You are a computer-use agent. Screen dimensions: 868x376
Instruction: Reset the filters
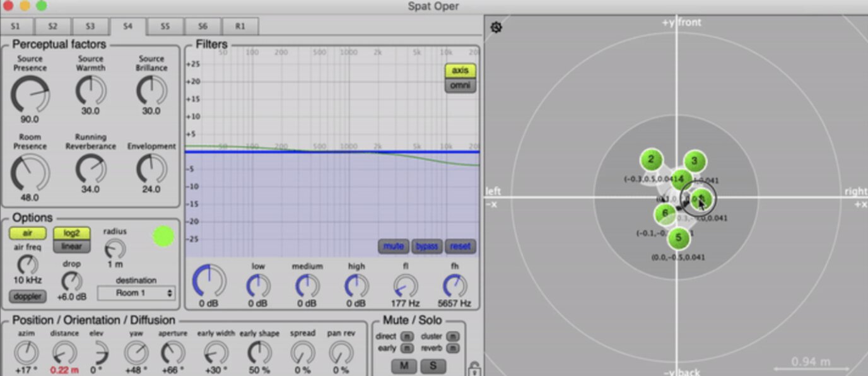click(460, 246)
